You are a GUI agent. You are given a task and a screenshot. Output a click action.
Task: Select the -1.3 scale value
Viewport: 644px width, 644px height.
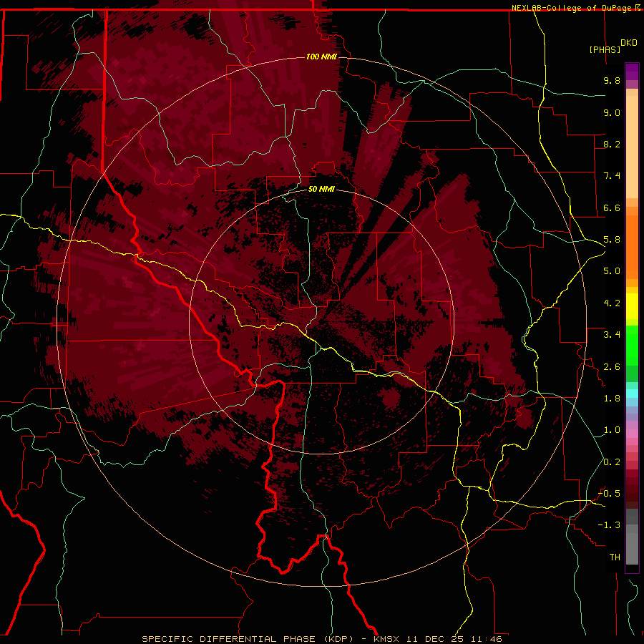pos(610,525)
